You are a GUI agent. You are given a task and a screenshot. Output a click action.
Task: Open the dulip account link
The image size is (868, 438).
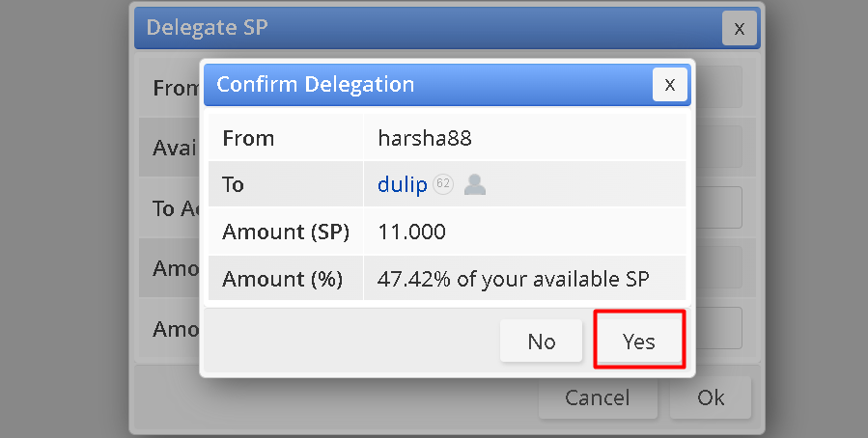(403, 184)
